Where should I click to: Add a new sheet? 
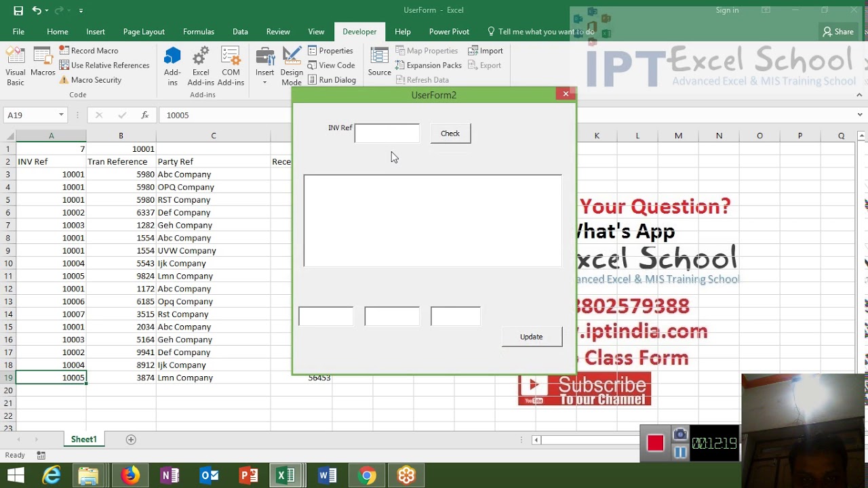pyautogui.click(x=131, y=439)
